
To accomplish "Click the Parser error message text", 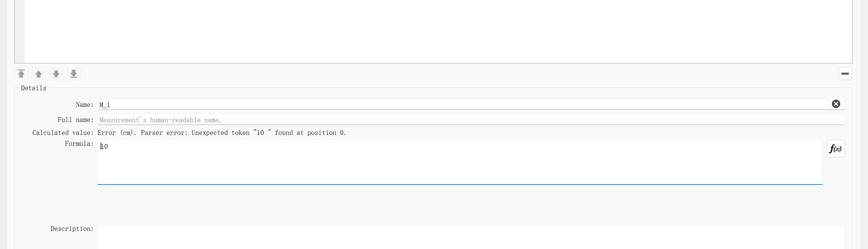I will tap(243, 132).
